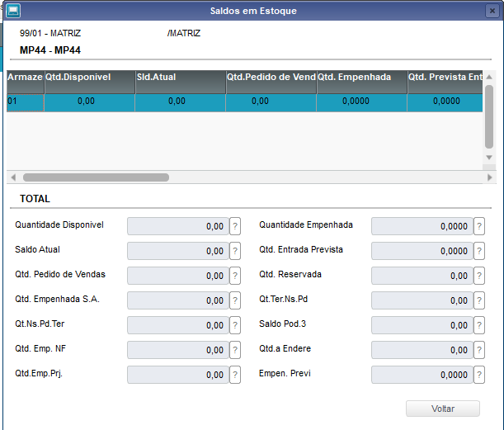Open help for Qtd. Reservada

[479, 276]
